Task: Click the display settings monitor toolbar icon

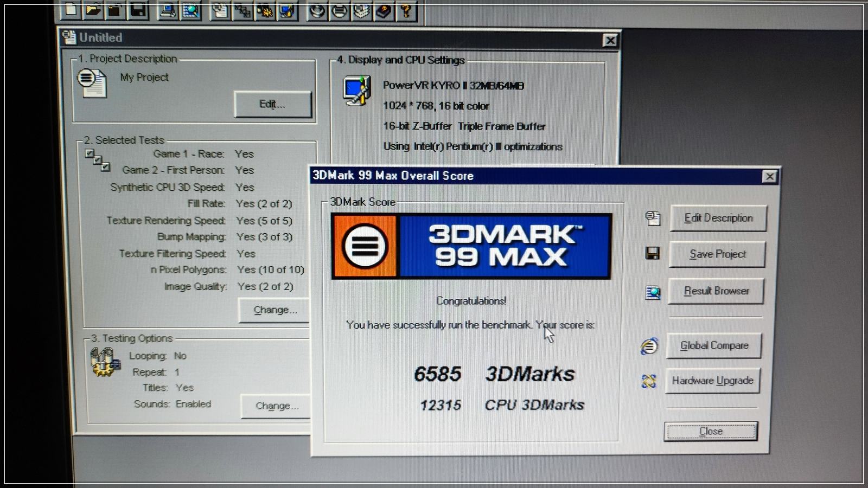Action: pos(288,10)
